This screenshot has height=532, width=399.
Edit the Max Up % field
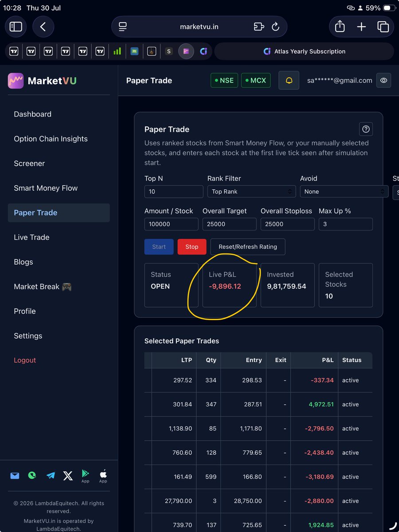[x=345, y=224]
